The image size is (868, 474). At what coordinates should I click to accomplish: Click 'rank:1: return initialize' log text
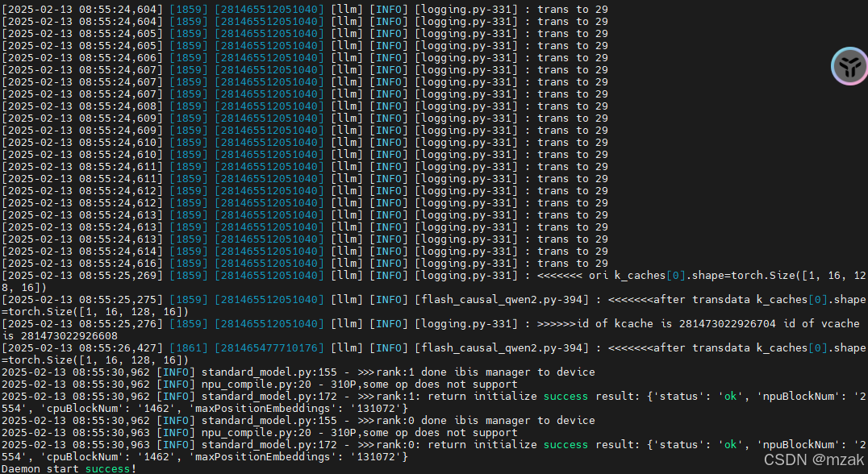tap(457, 396)
